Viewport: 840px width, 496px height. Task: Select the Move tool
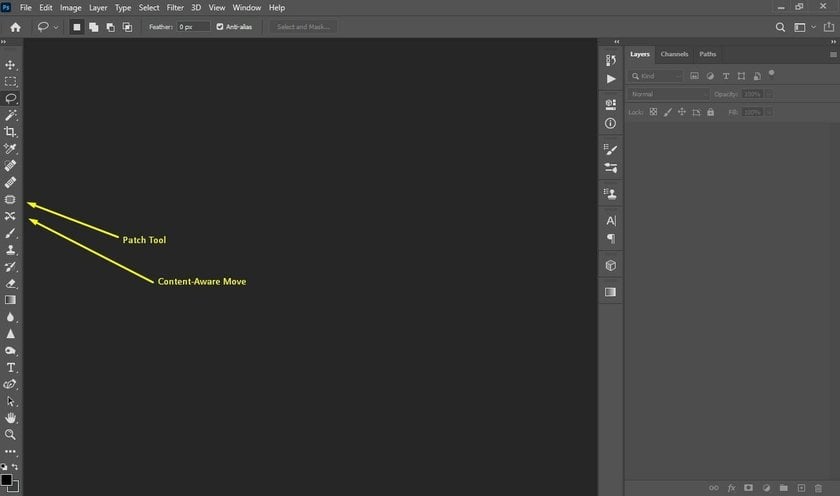pos(10,65)
